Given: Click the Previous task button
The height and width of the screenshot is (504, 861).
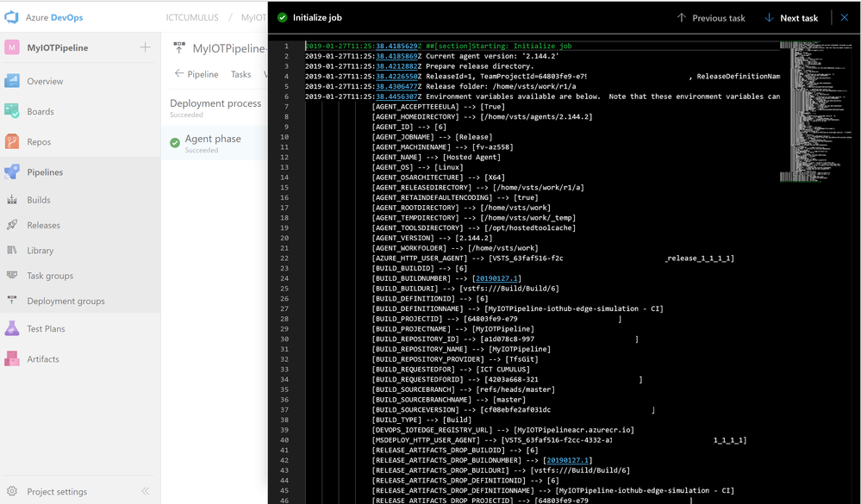Looking at the screenshot, I should pos(711,17).
